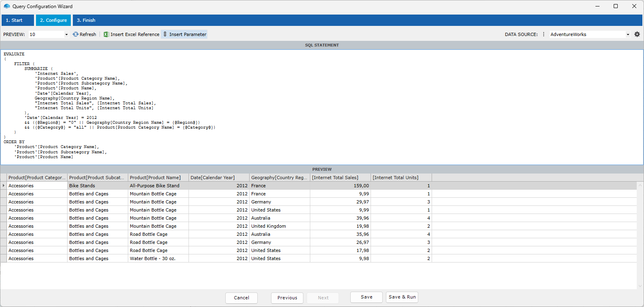Select the 2. Configure tab
Viewport: 644px width, 307px height.
(53, 20)
